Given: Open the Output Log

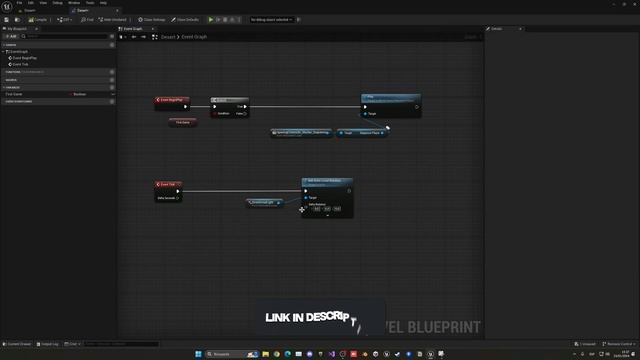Looking at the screenshot, I should pyautogui.click(x=47, y=344).
